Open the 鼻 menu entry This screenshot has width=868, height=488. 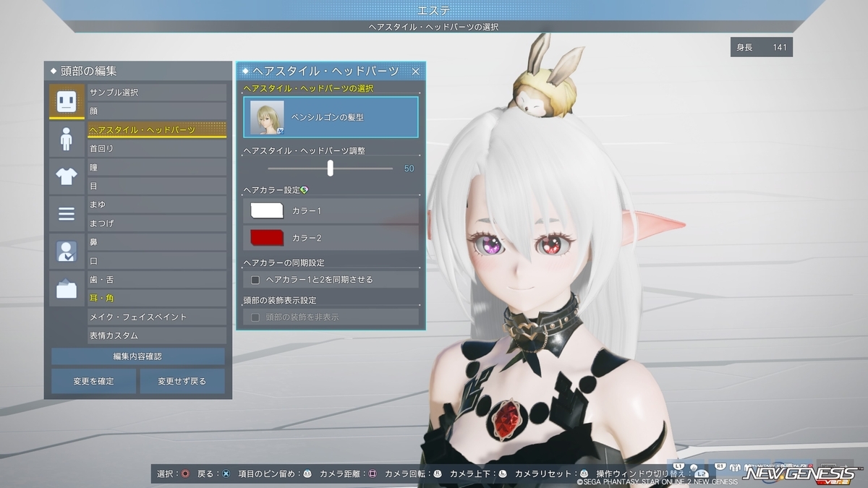157,242
